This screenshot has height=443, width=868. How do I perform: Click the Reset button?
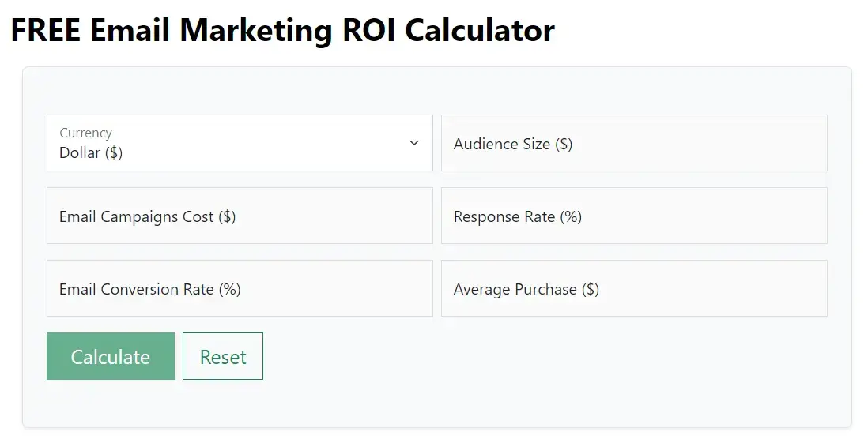(x=223, y=356)
